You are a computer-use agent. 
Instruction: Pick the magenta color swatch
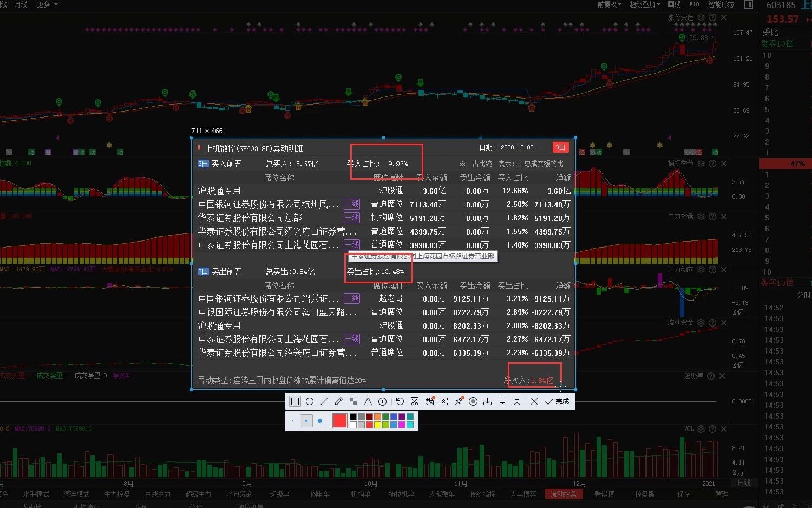402,425
